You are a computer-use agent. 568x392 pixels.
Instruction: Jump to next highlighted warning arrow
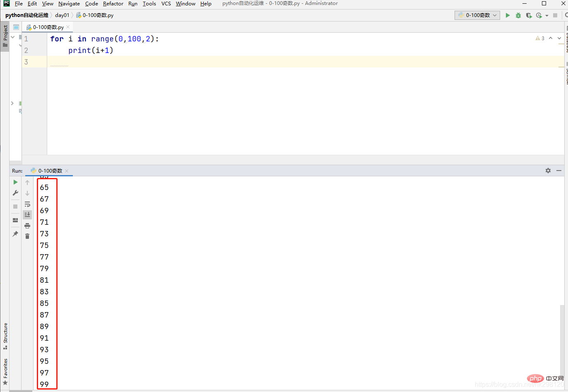click(x=559, y=38)
